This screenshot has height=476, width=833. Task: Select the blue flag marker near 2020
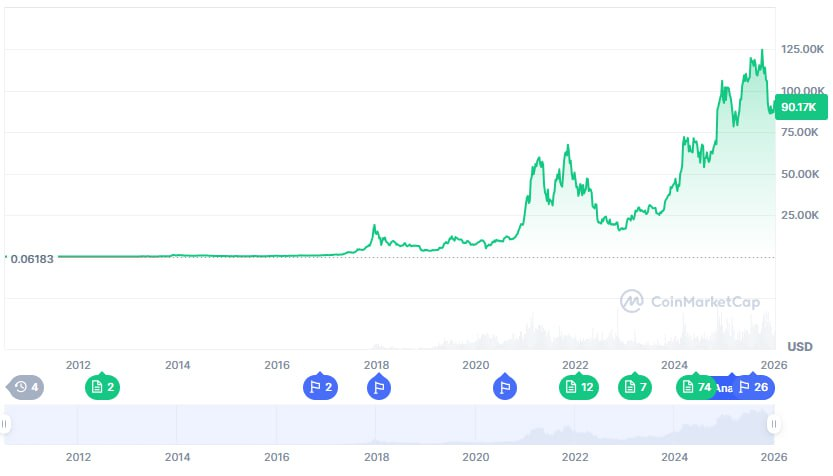(x=504, y=387)
